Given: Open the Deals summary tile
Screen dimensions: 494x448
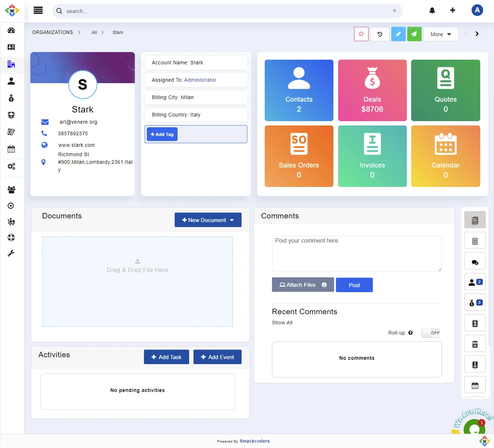Looking at the screenshot, I should coord(372,90).
